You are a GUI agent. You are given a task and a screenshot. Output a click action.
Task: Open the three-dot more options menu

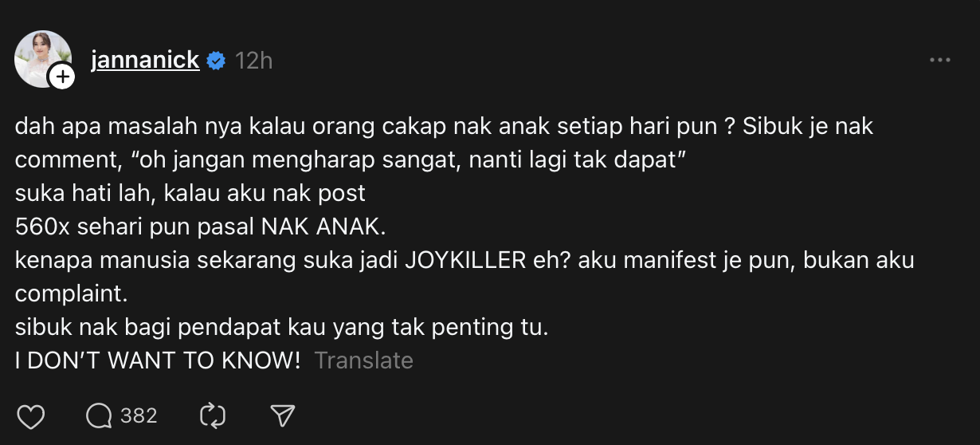(940, 61)
